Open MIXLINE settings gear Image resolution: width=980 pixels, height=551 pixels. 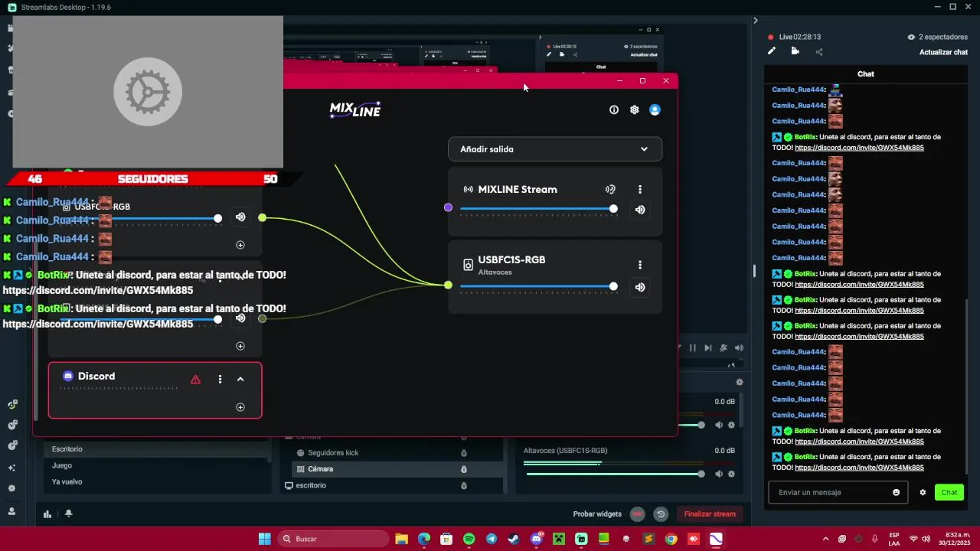tap(634, 109)
